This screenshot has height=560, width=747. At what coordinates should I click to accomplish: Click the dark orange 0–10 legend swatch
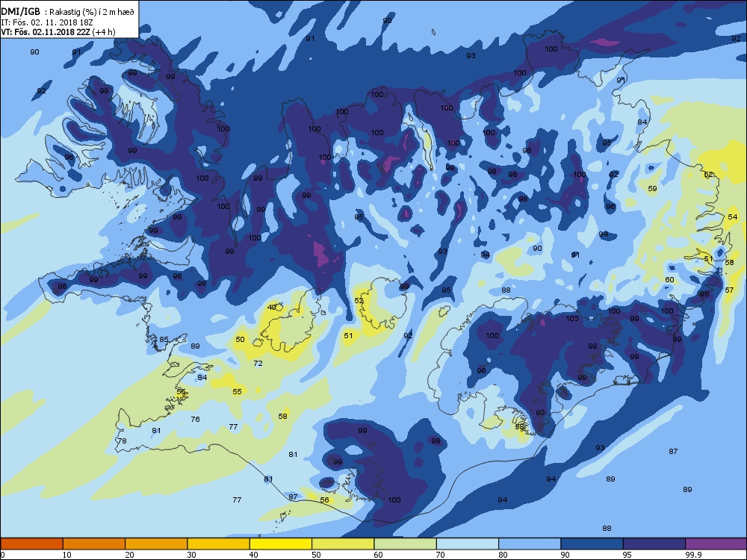coord(31,544)
